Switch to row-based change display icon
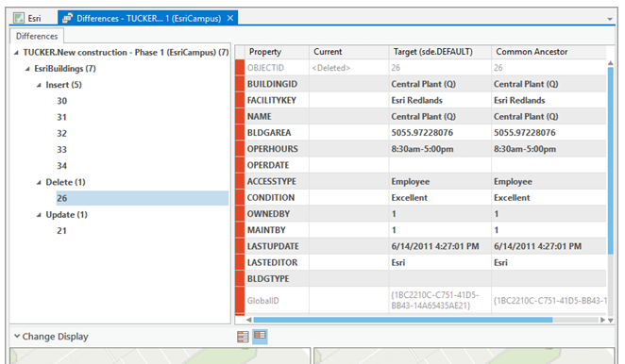Screen dimensions: 625x364 click(x=243, y=337)
